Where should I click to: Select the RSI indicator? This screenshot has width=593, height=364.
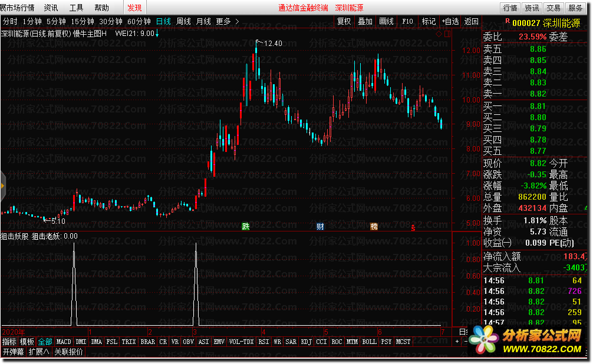tap(263, 342)
